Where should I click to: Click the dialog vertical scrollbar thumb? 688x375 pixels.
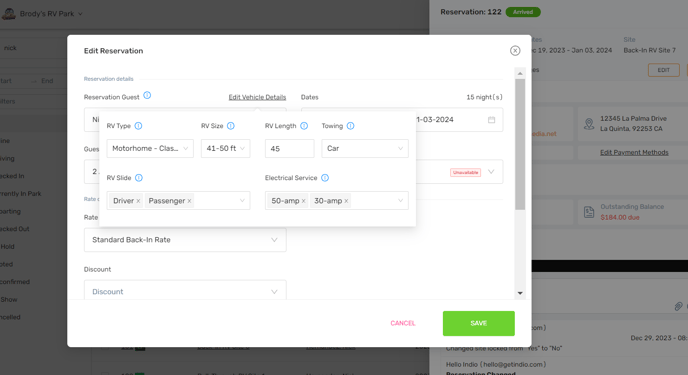point(520,144)
